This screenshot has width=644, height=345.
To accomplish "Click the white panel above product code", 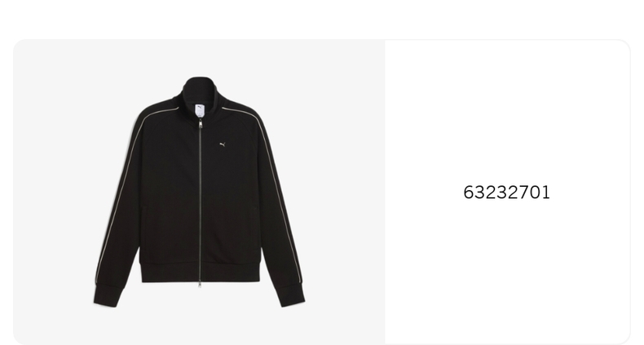I will [507, 111].
